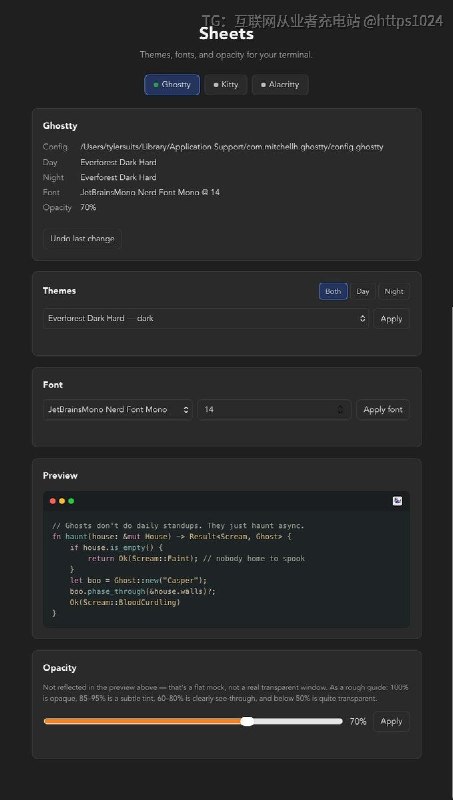Click the font size 14 stepper arrows
Screen dimensions: 453x800
[x=340, y=410]
